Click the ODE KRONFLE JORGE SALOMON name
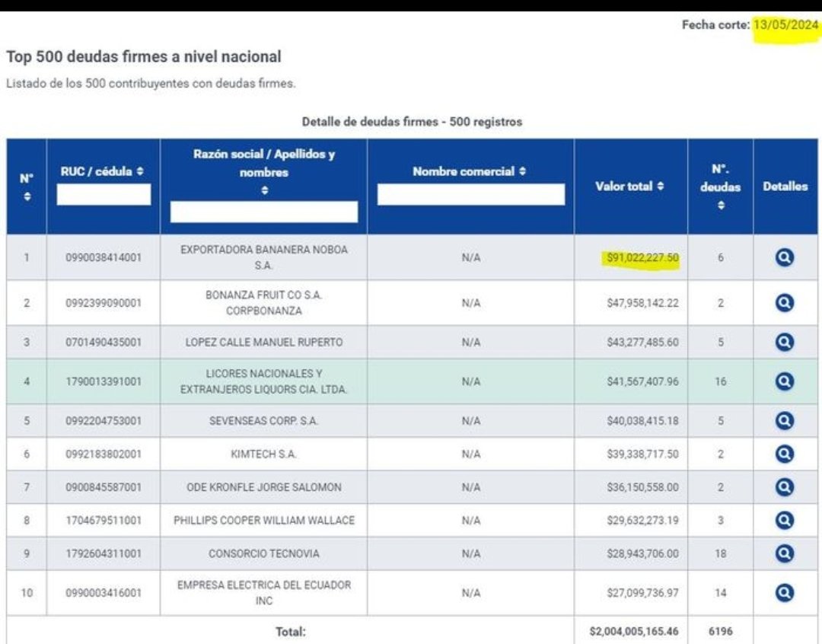The width and height of the screenshot is (822, 644). [264, 487]
